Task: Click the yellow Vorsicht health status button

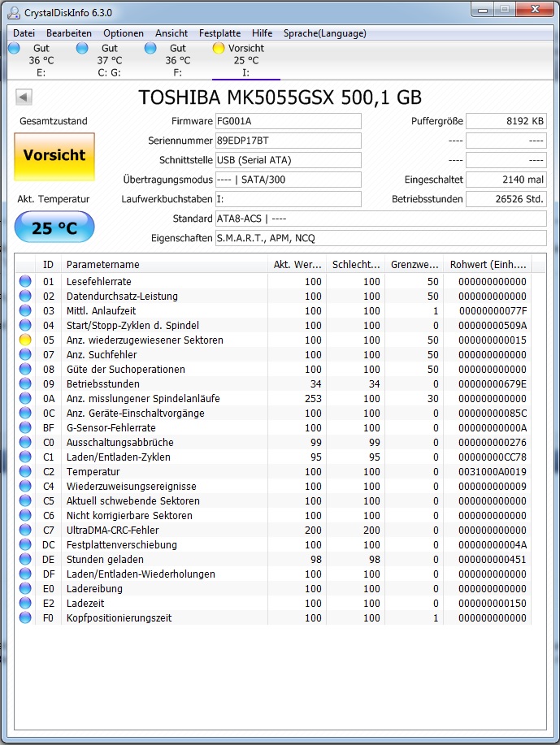Action: [54, 157]
